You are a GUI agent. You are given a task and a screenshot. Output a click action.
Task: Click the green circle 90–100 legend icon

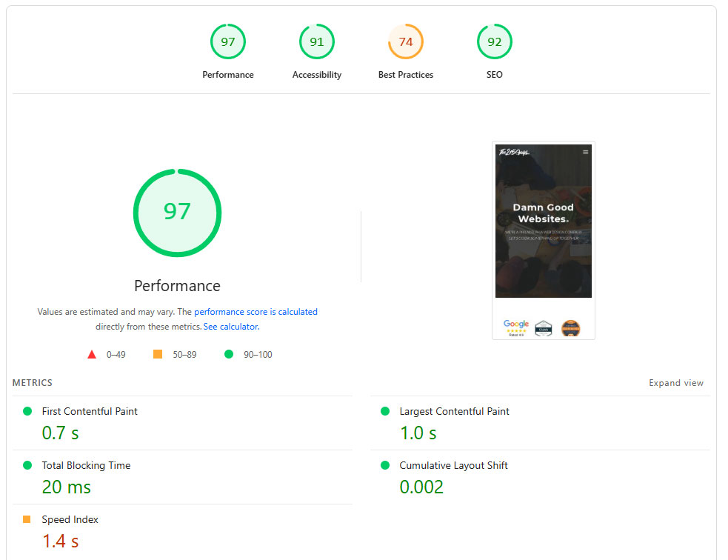click(x=229, y=355)
